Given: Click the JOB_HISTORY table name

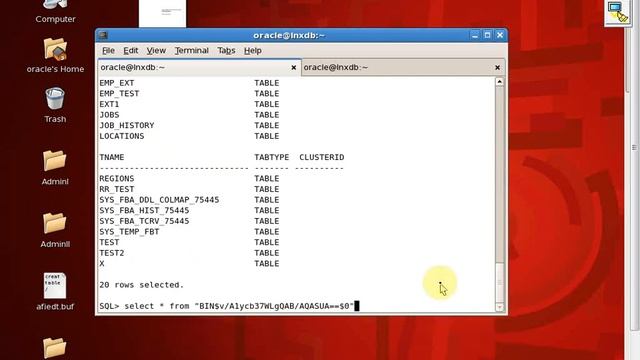Looking at the screenshot, I should [127, 125].
